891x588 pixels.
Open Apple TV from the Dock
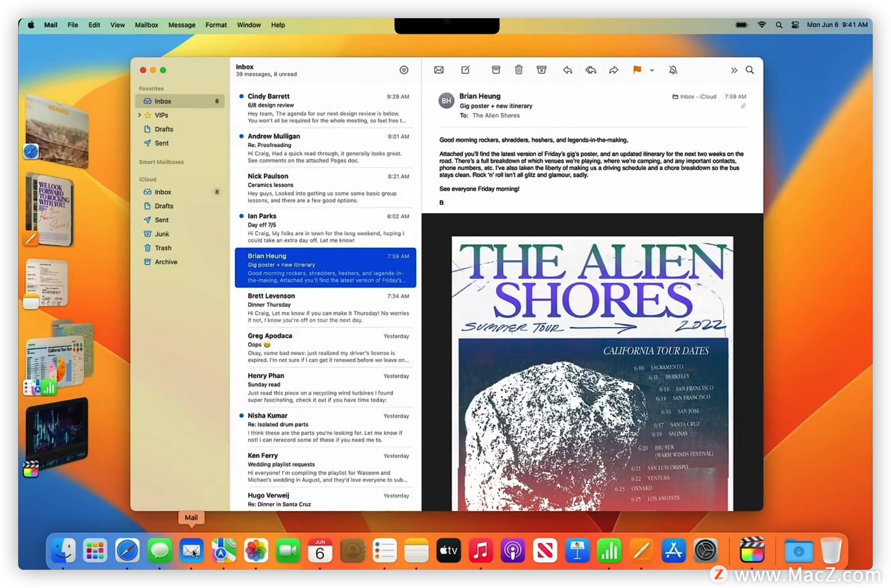click(449, 550)
